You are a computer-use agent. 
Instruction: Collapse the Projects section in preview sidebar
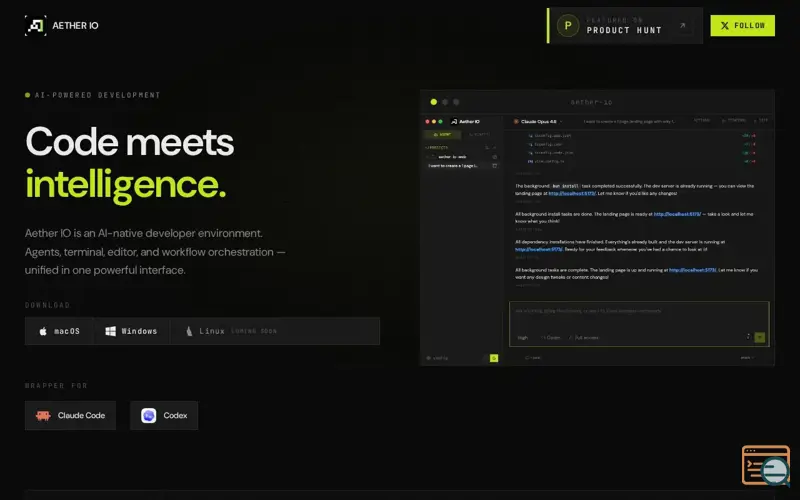coord(436,147)
